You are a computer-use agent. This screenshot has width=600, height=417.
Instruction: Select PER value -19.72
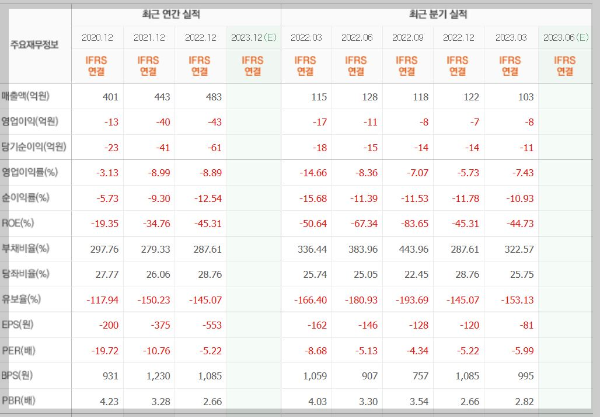(x=105, y=351)
